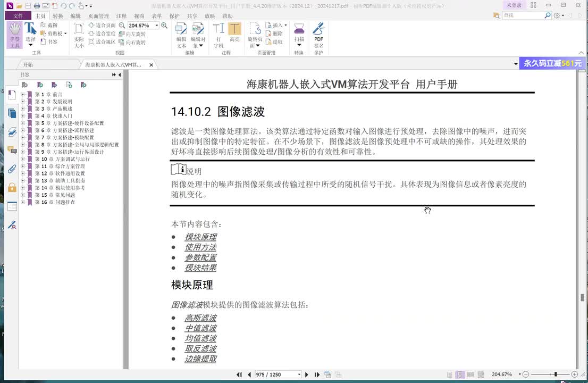Open the page number dropdown in status bar

click(299, 374)
